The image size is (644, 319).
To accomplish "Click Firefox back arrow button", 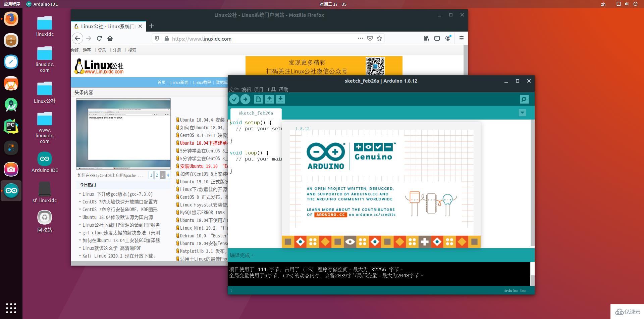I will click(x=77, y=38).
